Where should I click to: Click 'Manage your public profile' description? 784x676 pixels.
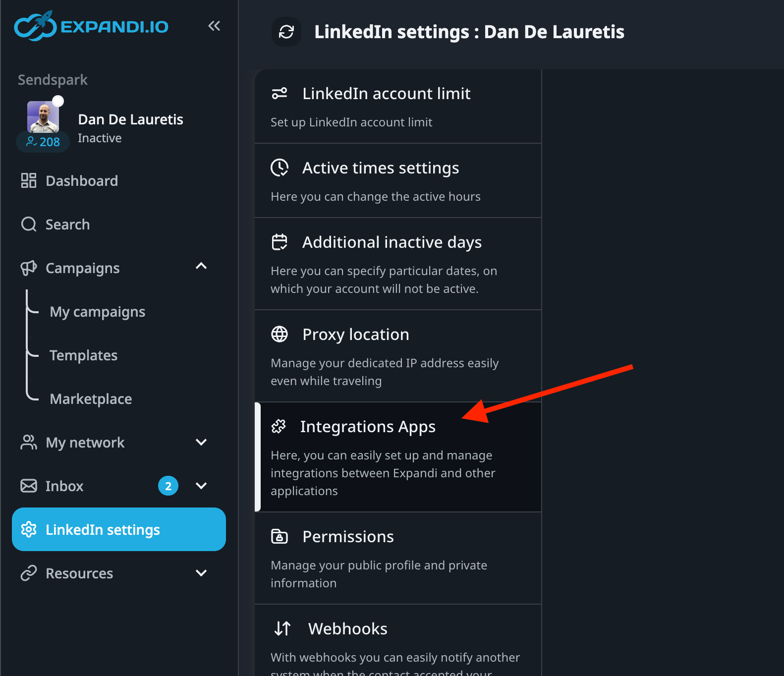tap(379, 574)
